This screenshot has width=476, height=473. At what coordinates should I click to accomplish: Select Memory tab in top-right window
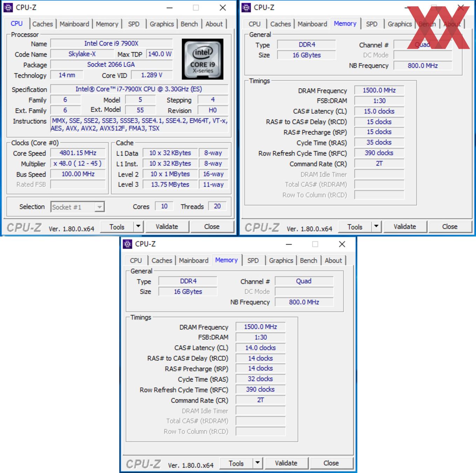(x=345, y=23)
